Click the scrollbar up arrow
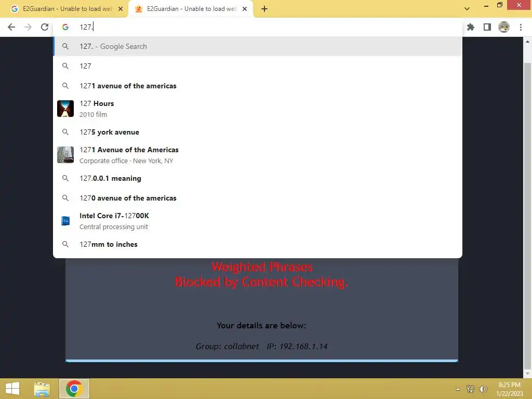Screen dimensions: 532x399 point(527,42)
